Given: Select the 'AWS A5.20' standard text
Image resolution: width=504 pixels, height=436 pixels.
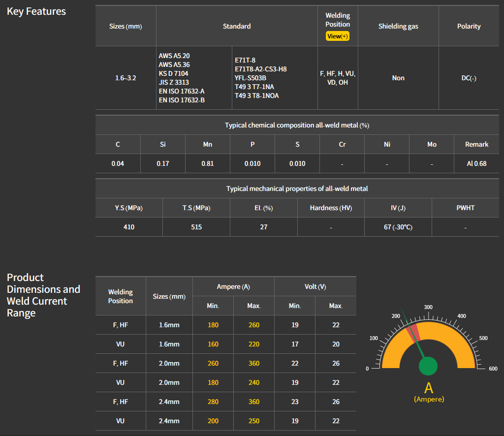Looking at the screenshot, I should tap(174, 56).
